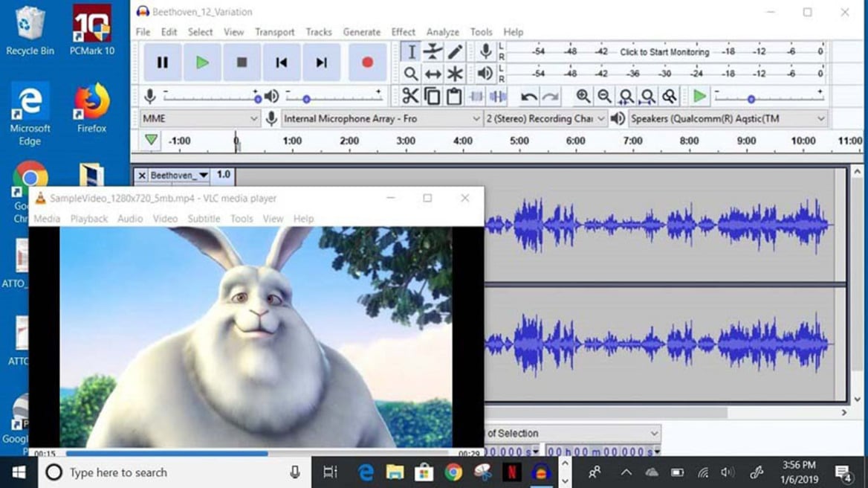This screenshot has height=488, width=868.
Task: Select the Multi-Tool asterisk
Action: pyautogui.click(x=455, y=74)
